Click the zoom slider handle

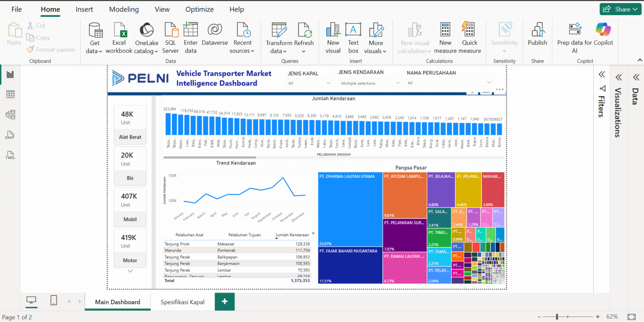tap(557, 317)
